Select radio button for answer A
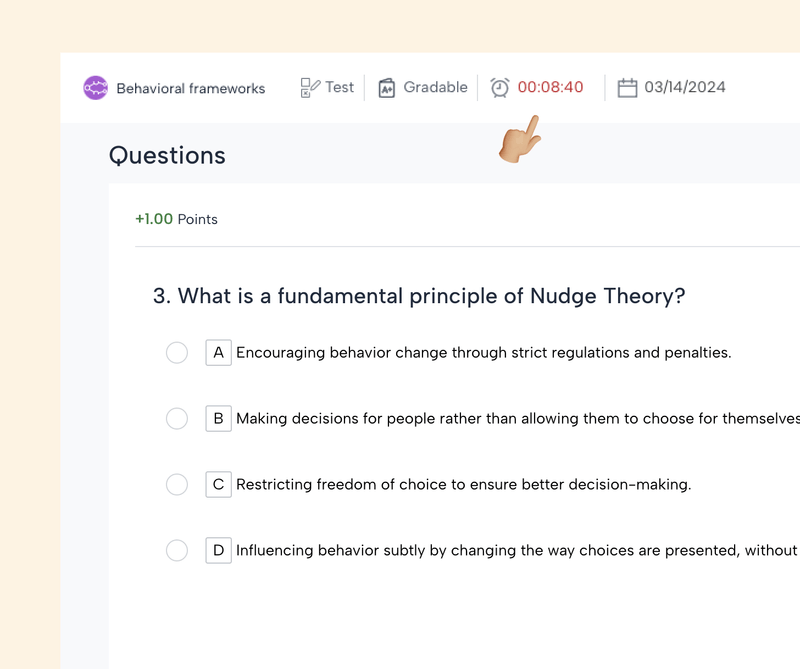This screenshot has width=800, height=669. coord(177,353)
